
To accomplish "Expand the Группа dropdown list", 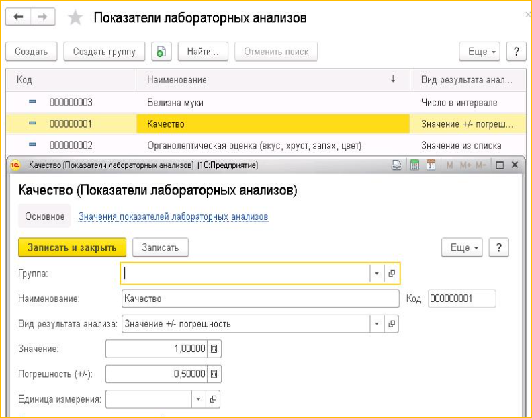I will click(377, 274).
